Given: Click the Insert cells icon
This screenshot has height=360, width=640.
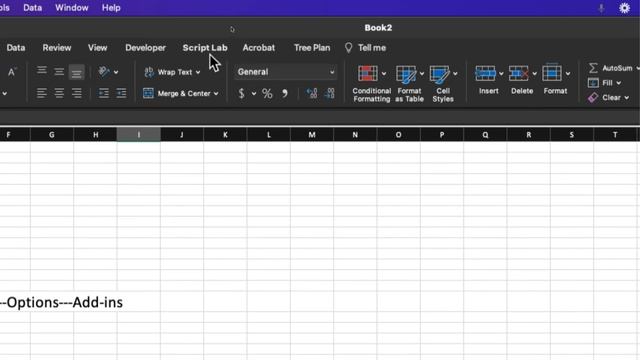Looking at the screenshot, I should point(485,74).
